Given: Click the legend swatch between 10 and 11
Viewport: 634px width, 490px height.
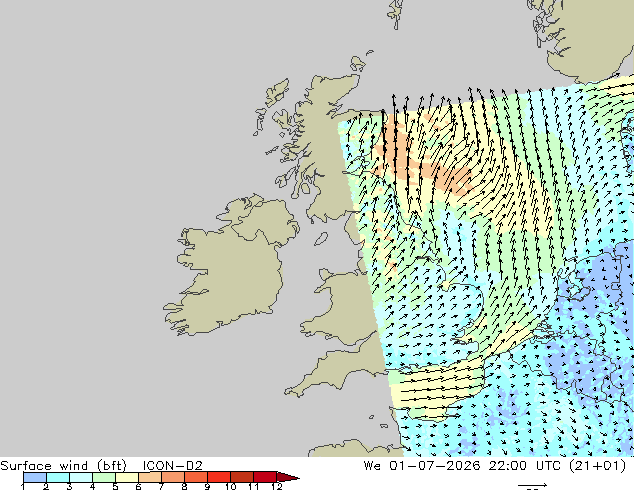Looking at the screenshot, I should tap(242, 477).
